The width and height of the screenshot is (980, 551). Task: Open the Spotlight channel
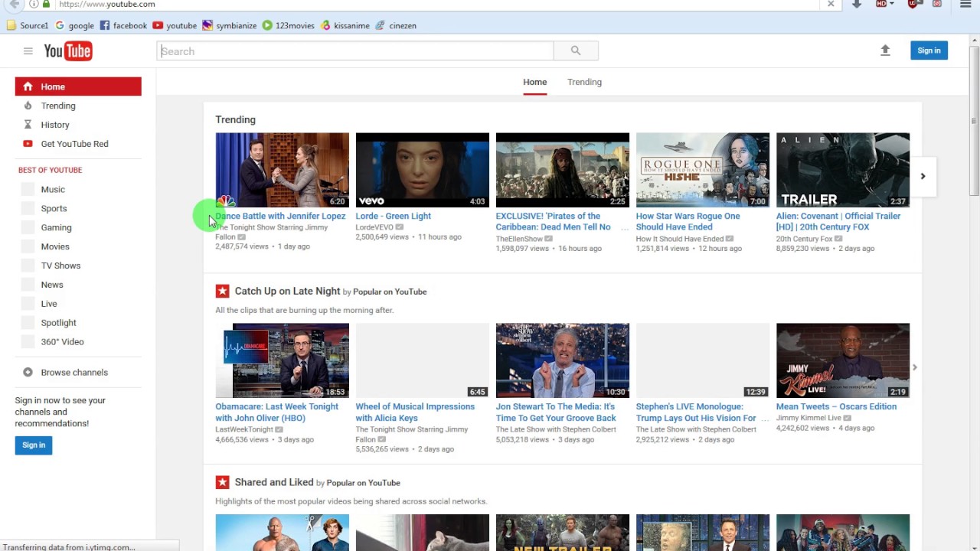(x=58, y=323)
